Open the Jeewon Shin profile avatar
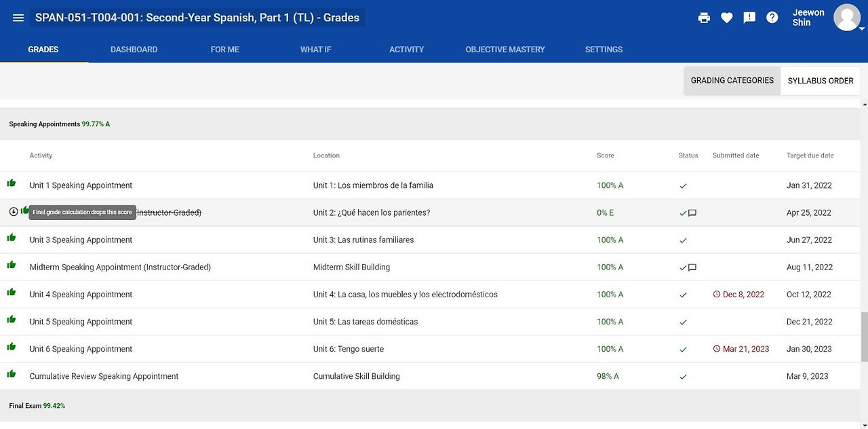This screenshot has width=868, height=429. [x=847, y=18]
